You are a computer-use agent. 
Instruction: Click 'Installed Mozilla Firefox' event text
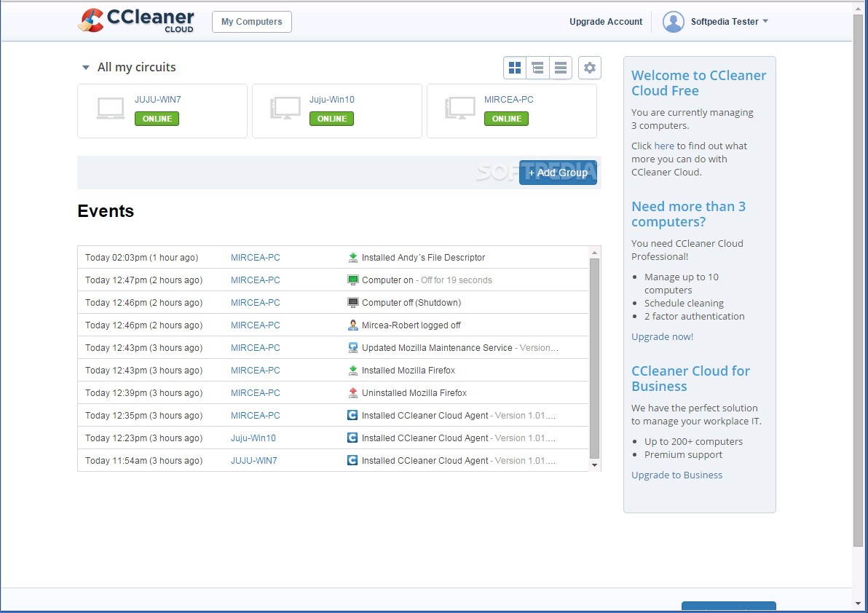click(x=409, y=370)
